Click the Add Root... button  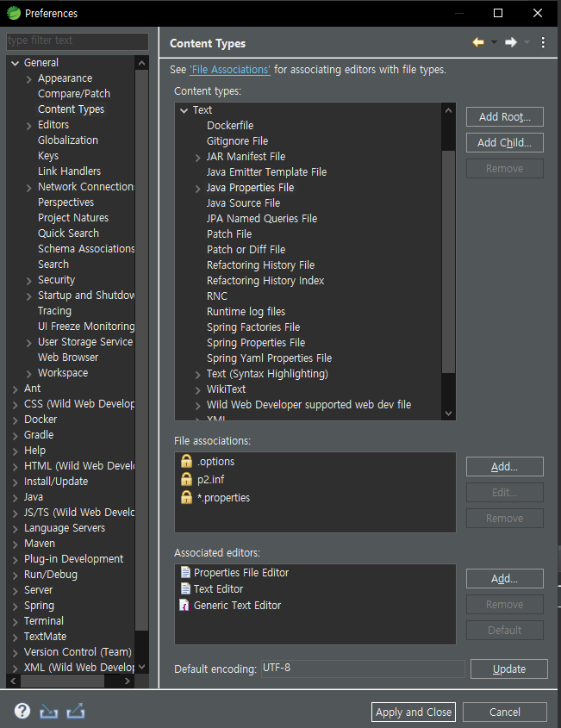505,116
